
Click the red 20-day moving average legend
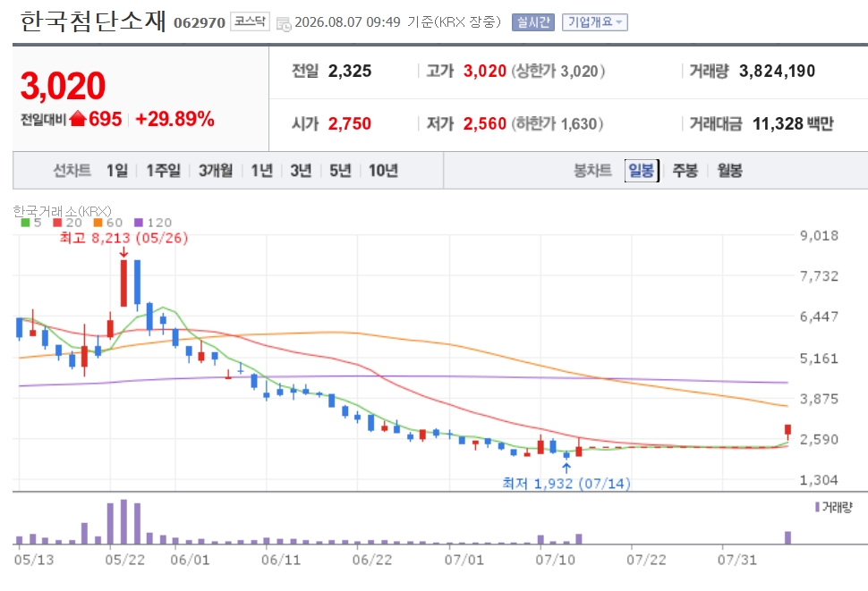pos(67,223)
